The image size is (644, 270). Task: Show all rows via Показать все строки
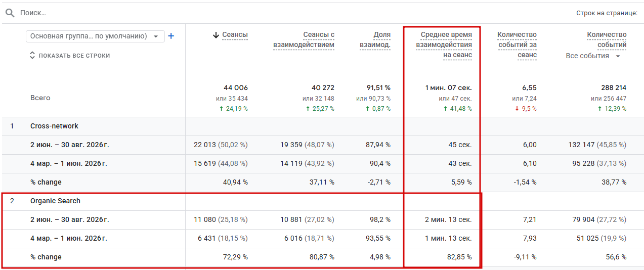[74, 56]
